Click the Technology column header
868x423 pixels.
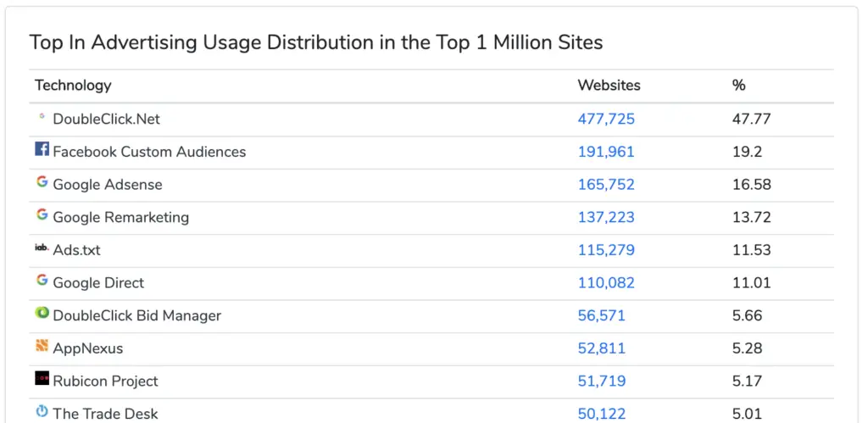(73, 86)
